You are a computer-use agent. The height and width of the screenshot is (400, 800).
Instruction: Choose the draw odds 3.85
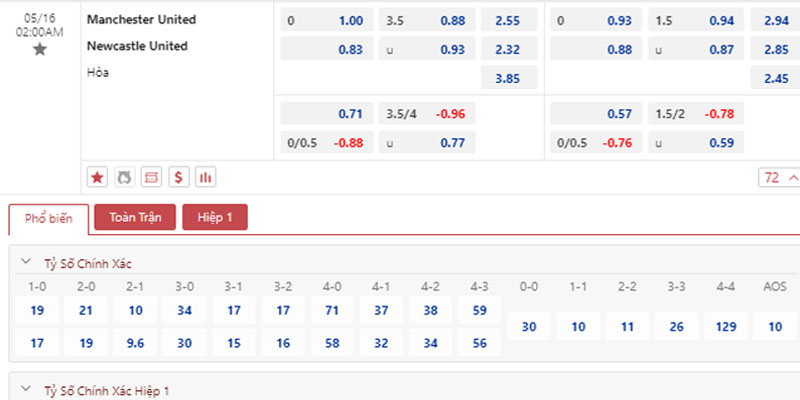[509, 78]
